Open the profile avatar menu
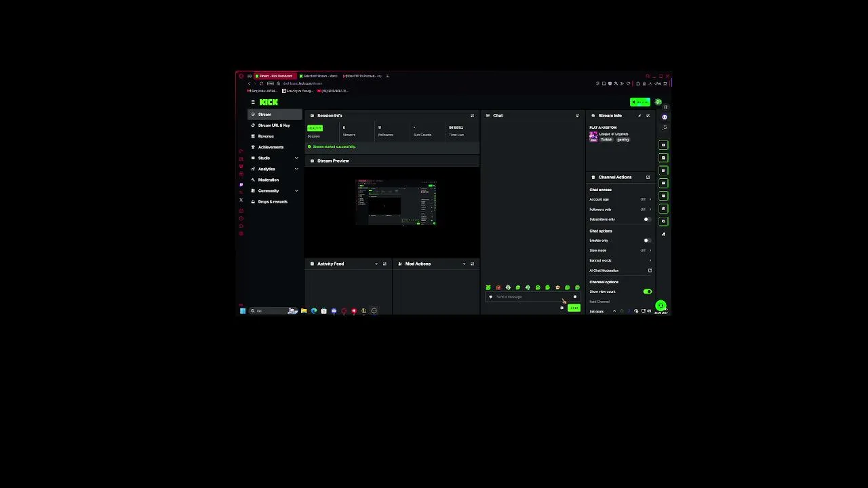868x488 pixels. [x=658, y=102]
